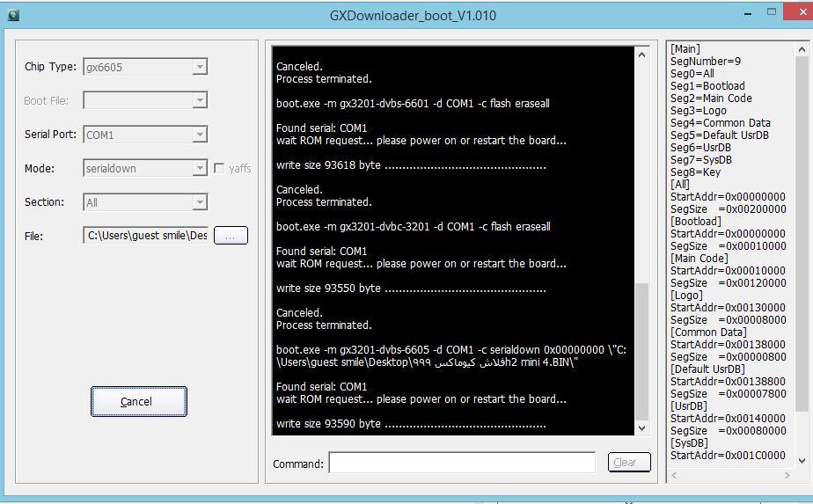Click config panel scrollbar up arrow

click(x=802, y=49)
